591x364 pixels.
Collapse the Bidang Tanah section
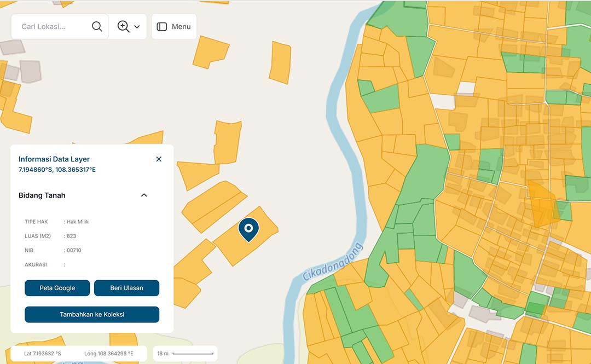[144, 195]
